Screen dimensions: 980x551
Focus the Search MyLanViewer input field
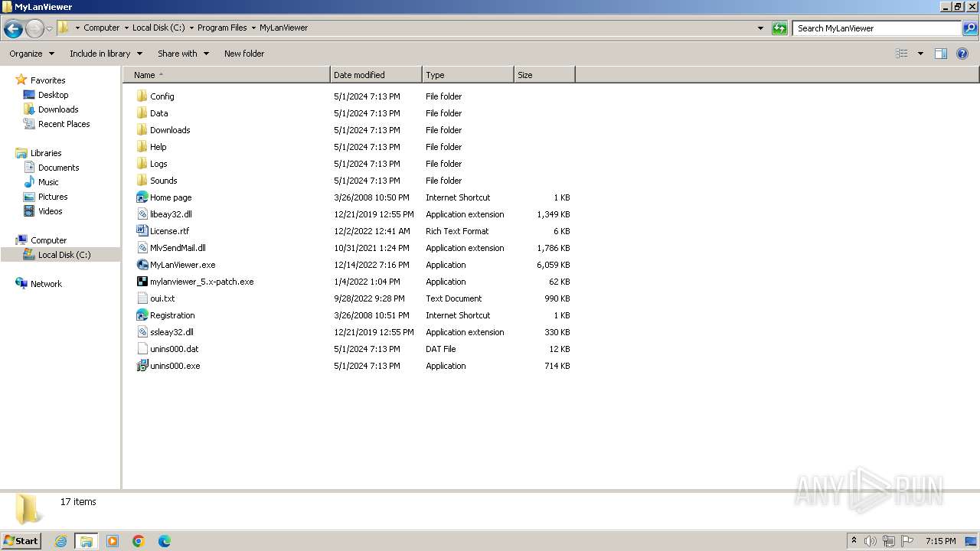point(877,28)
